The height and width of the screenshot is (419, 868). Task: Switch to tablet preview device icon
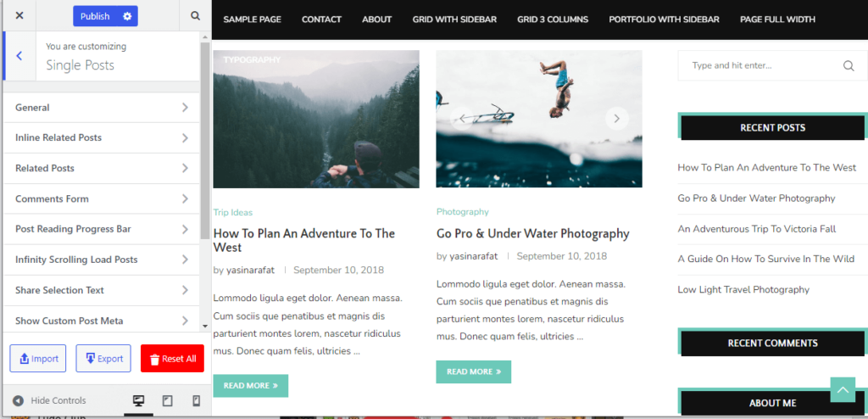click(x=167, y=400)
